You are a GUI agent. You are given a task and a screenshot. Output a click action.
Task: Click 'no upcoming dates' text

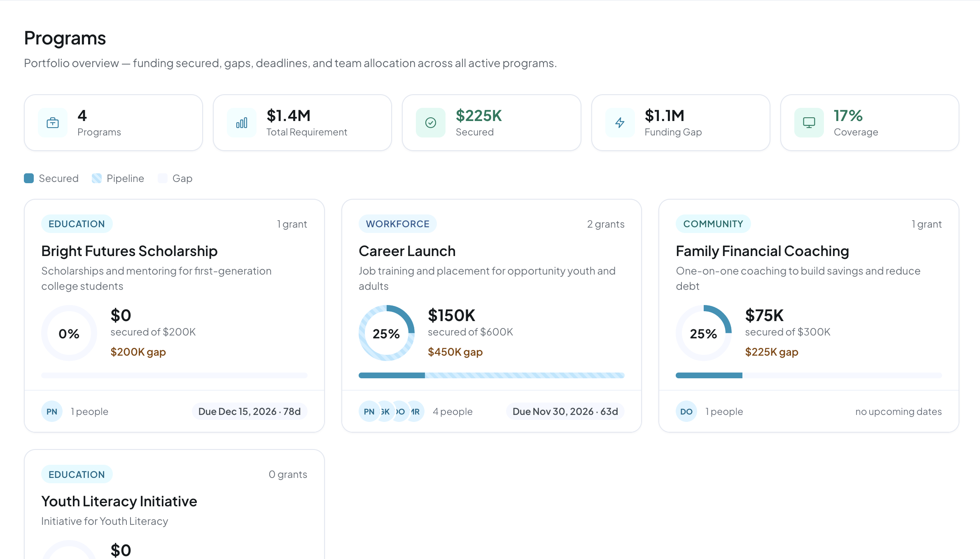click(x=898, y=411)
